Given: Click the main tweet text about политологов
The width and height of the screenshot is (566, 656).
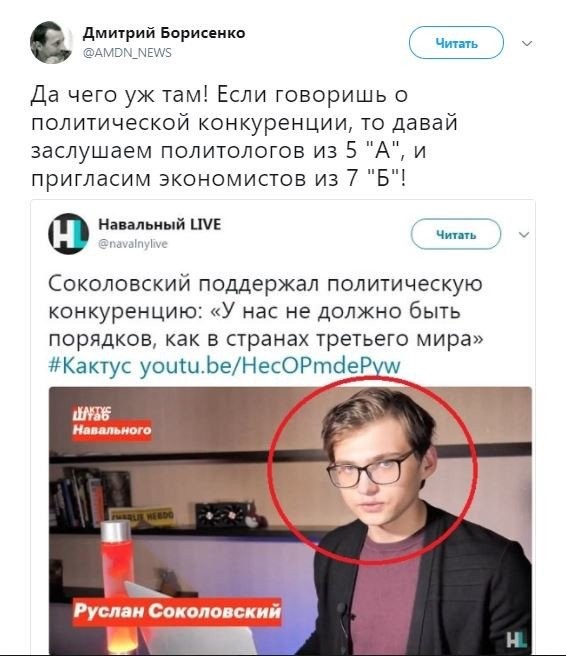Looking at the screenshot, I should 244,136.
